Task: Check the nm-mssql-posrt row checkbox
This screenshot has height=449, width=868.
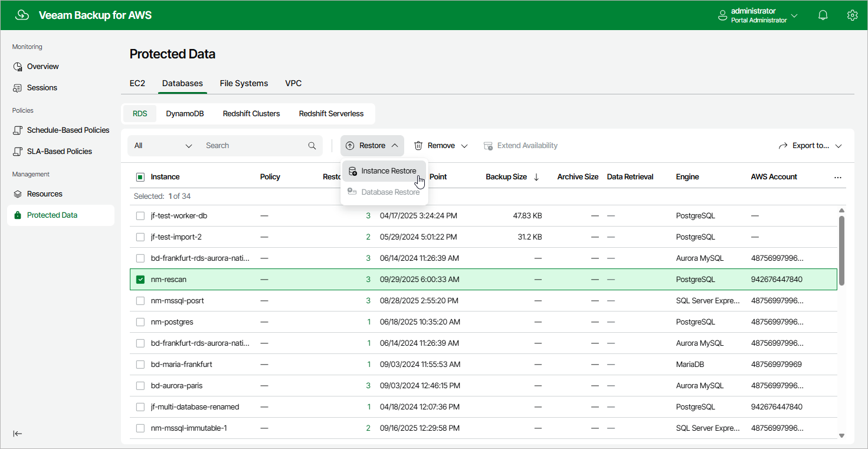Action: (140, 301)
